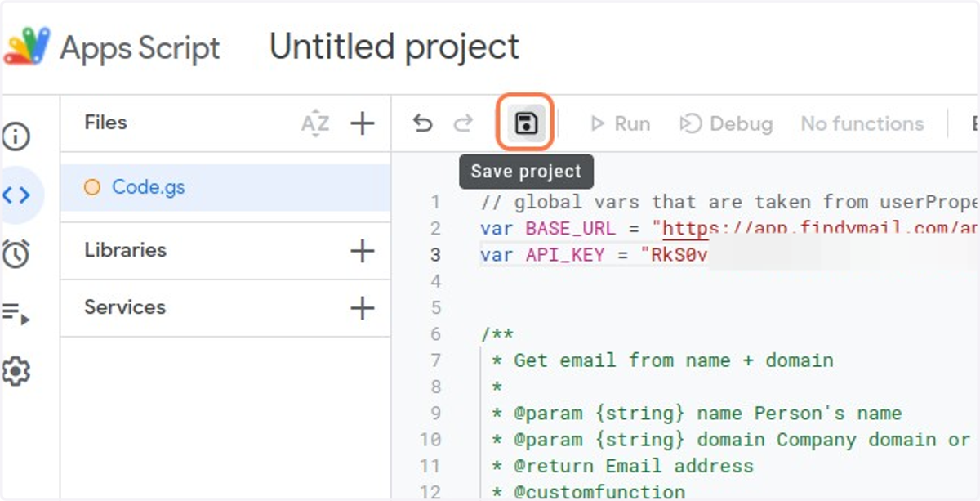Click the Run button
Image resolution: width=980 pixels, height=501 pixels.
pyautogui.click(x=621, y=123)
